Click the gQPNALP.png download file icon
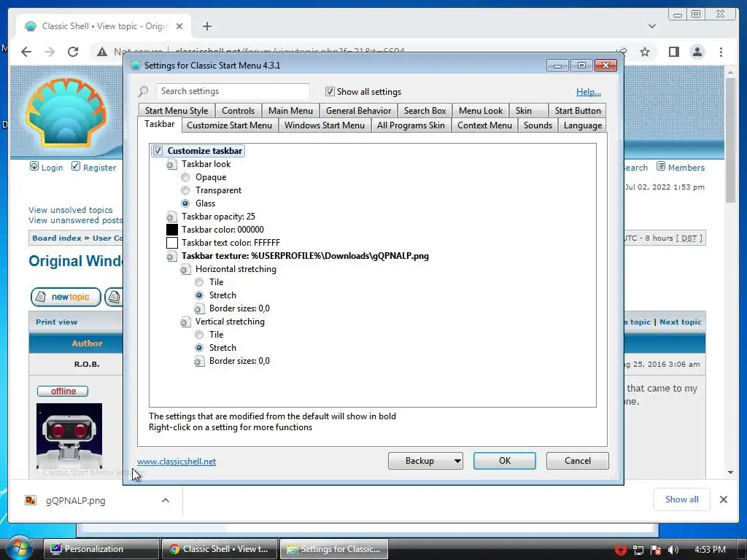This screenshot has height=560, width=747. [31, 500]
